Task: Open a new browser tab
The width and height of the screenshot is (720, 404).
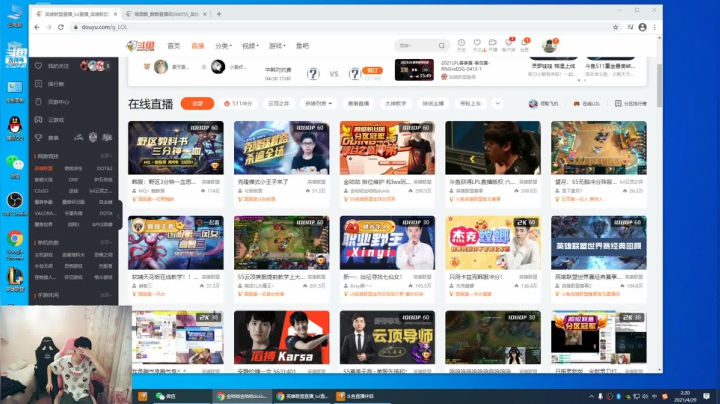Action: [x=219, y=14]
